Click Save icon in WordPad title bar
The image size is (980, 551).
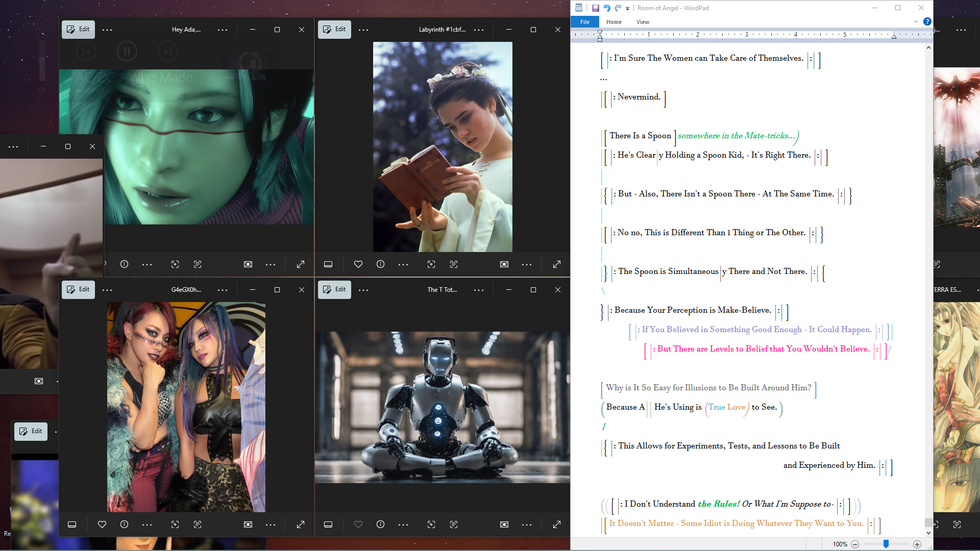[595, 8]
